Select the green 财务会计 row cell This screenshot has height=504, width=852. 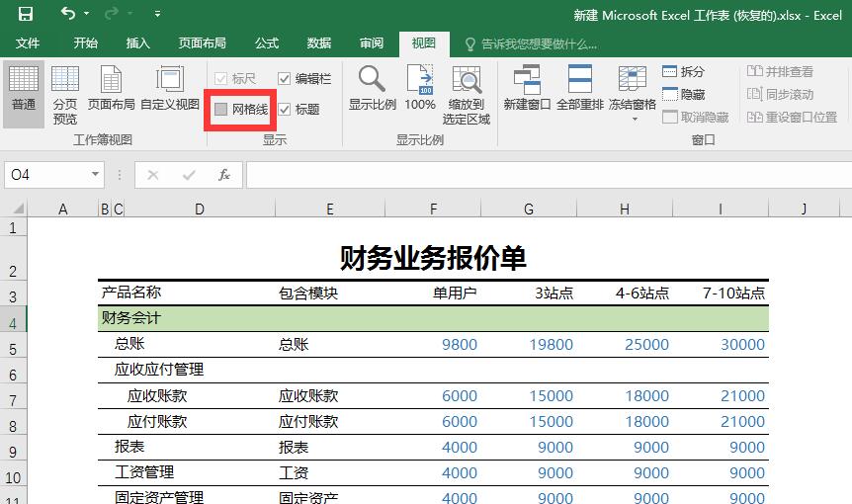(433, 319)
